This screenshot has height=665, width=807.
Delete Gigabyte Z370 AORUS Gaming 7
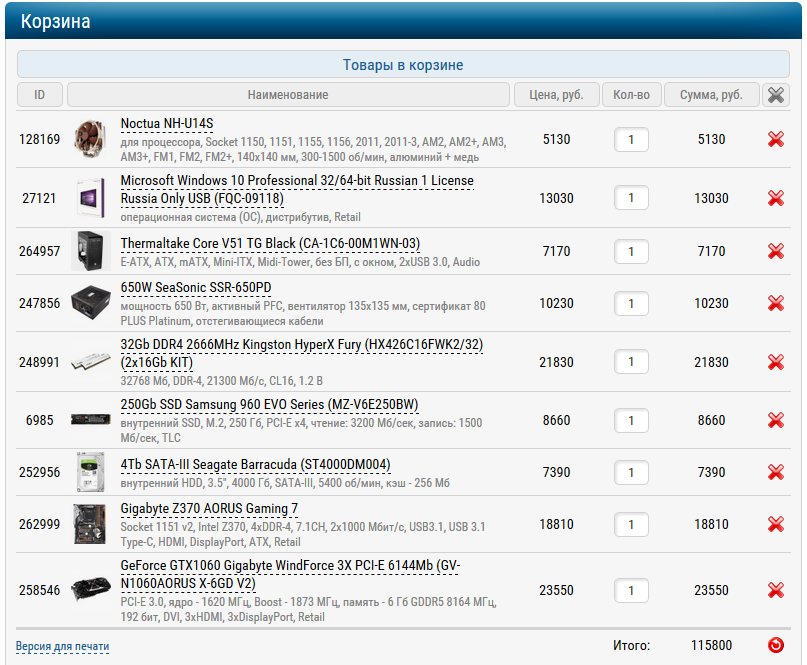tap(776, 524)
